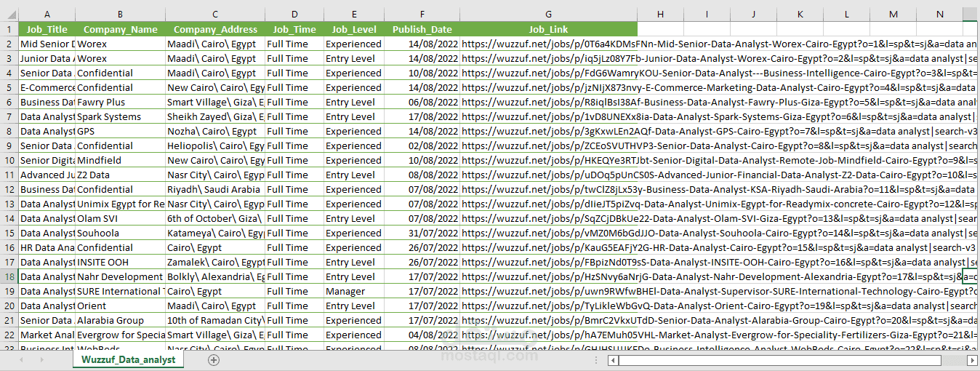Screen dimensions: 980x371
Task: Select column E header
Action: click(x=354, y=15)
